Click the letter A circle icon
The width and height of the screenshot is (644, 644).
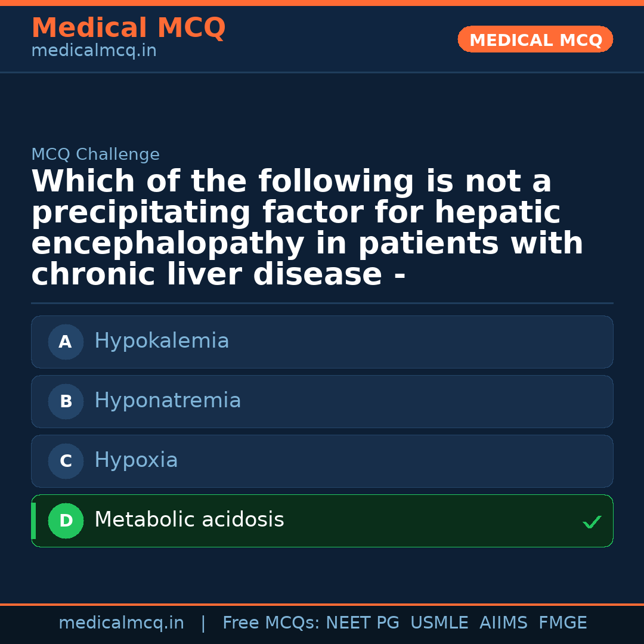(66, 342)
